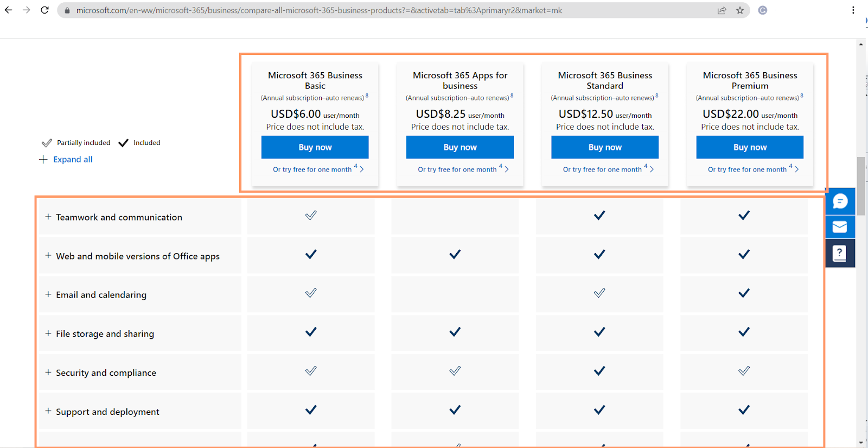The width and height of the screenshot is (868, 448).
Task: Buy Microsoft 365 Business Premium now
Action: coord(750,147)
